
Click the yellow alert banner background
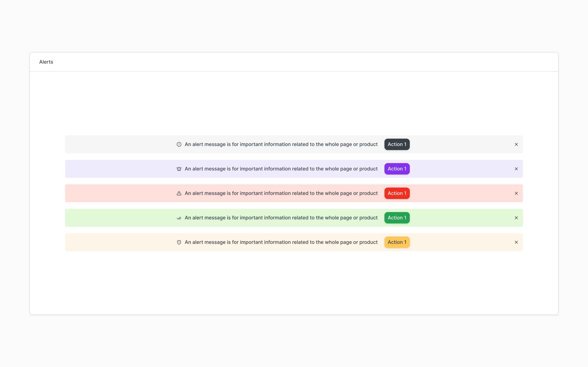[x=109, y=242]
